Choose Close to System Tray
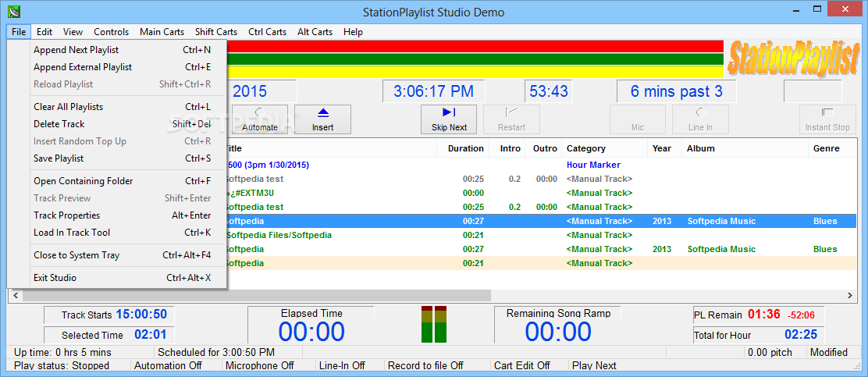The height and width of the screenshot is (377, 868). 117,255
